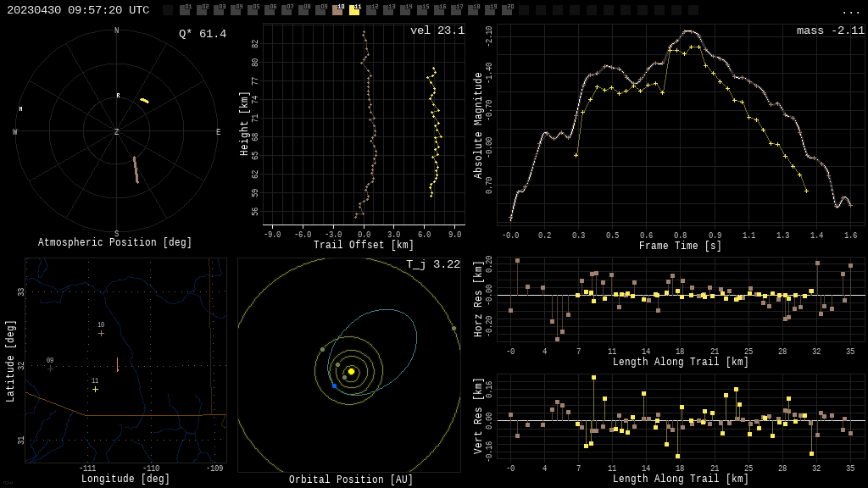Image resolution: width=868 pixels, height=488 pixels.
Task: Select the station 20 square in top bar
Action: pyautogui.click(x=507, y=10)
